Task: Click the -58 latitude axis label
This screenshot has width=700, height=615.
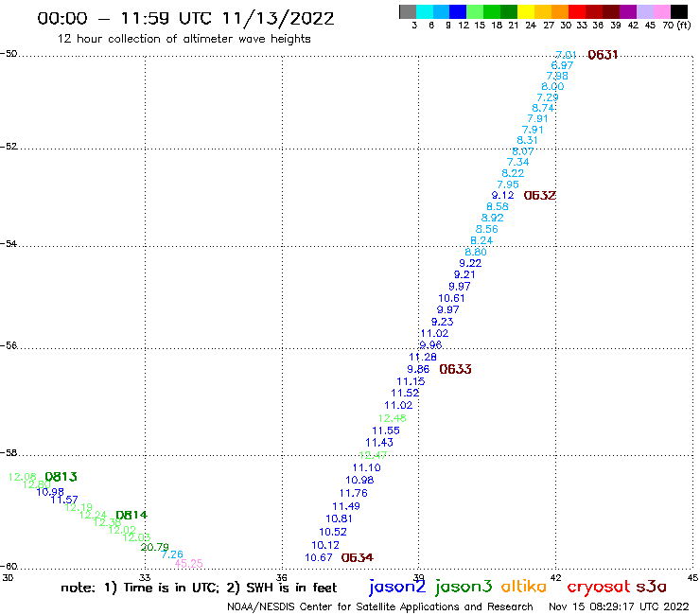Action: point(9,452)
